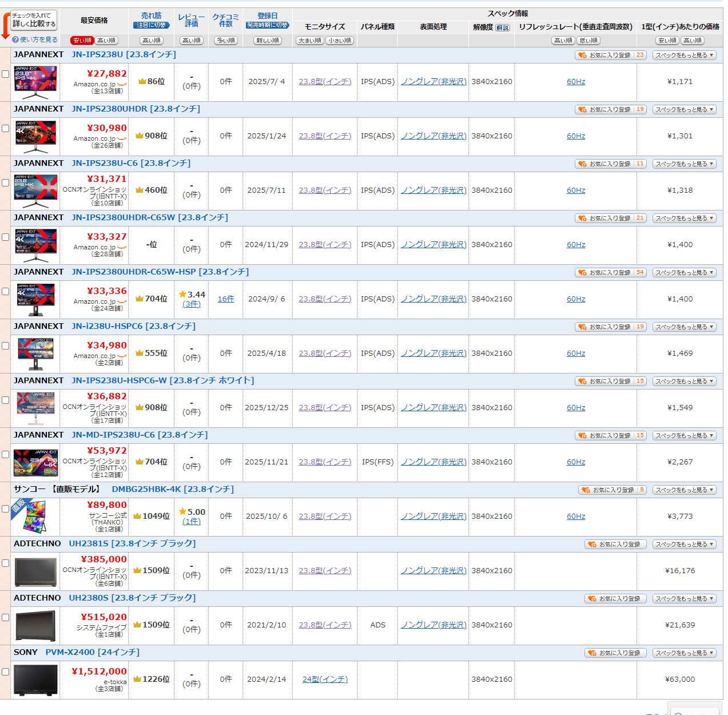Select the SONY PVM-X2400 compare checkbox
This screenshot has width=728, height=715.
coord(5,672)
